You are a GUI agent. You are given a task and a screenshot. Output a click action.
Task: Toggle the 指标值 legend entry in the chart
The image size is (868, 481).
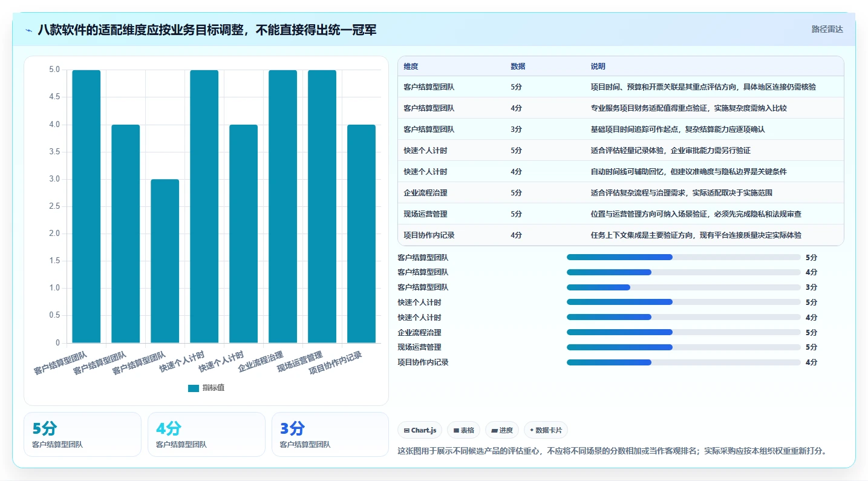tap(206, 388)
